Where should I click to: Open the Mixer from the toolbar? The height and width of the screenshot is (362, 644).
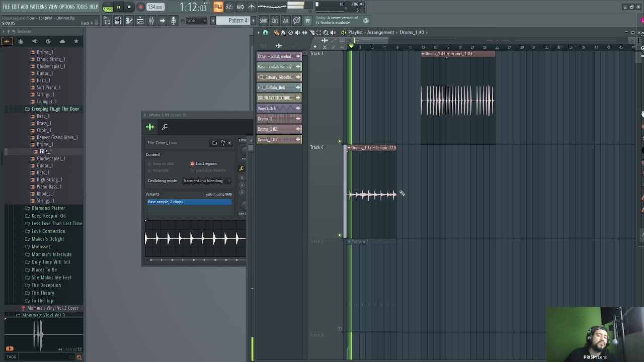151,21
